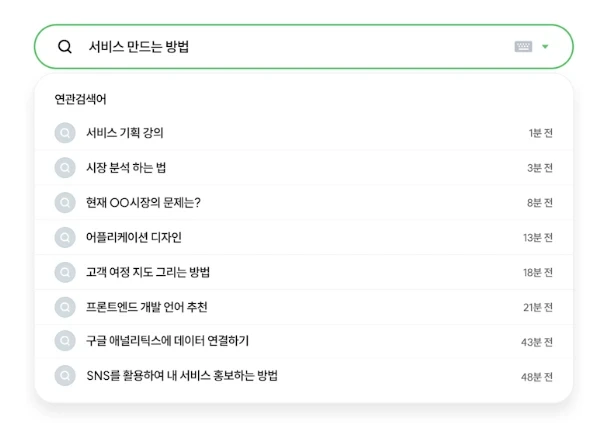Viewport: 613px width, 423px height.
Task: Click the search icon beside 어플리케이션 디자인
Action: click(65, 237)
